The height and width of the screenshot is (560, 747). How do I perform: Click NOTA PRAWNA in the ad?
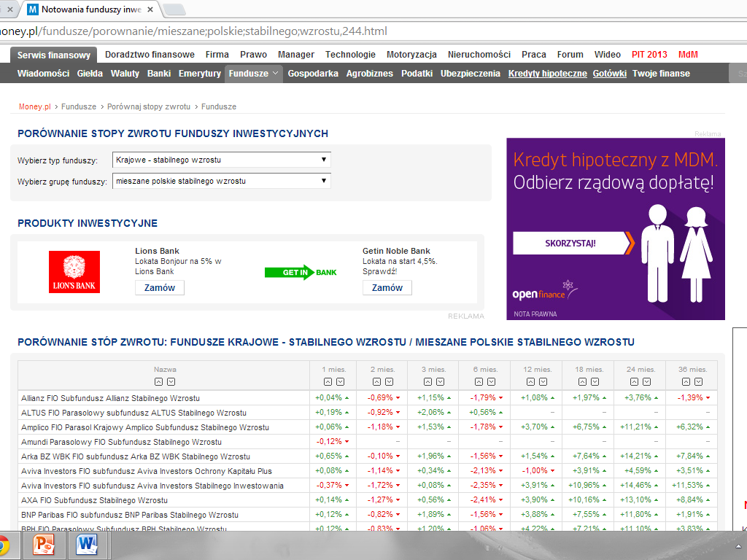point(535,314)
